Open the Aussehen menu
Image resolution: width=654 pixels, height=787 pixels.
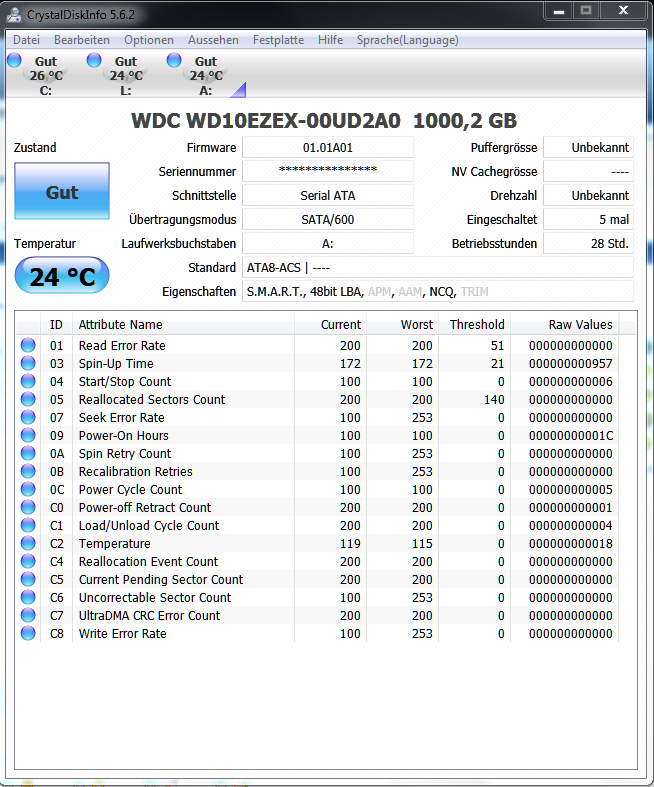point(213,40)
